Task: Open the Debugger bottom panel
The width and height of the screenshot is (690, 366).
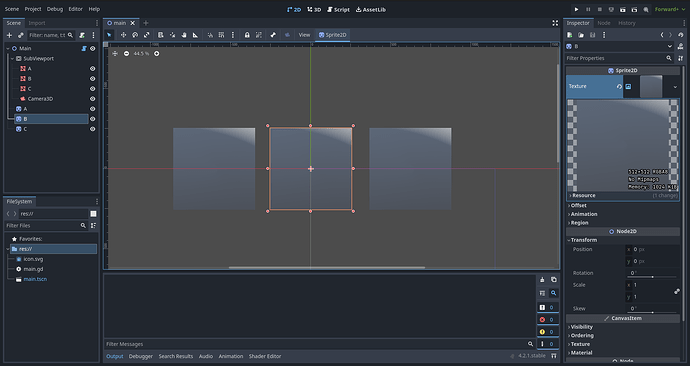Action: click(x=141, y=356)
